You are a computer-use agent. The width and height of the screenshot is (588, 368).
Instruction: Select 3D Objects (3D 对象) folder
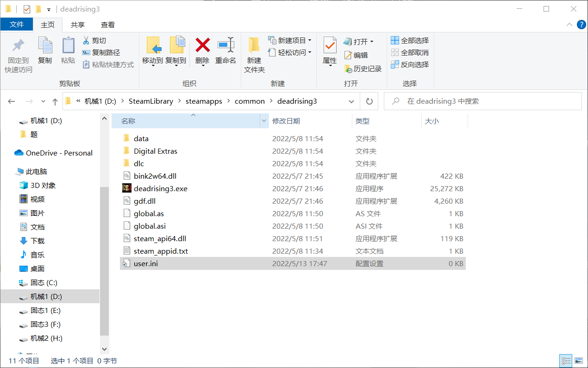(x=38, y=185)
